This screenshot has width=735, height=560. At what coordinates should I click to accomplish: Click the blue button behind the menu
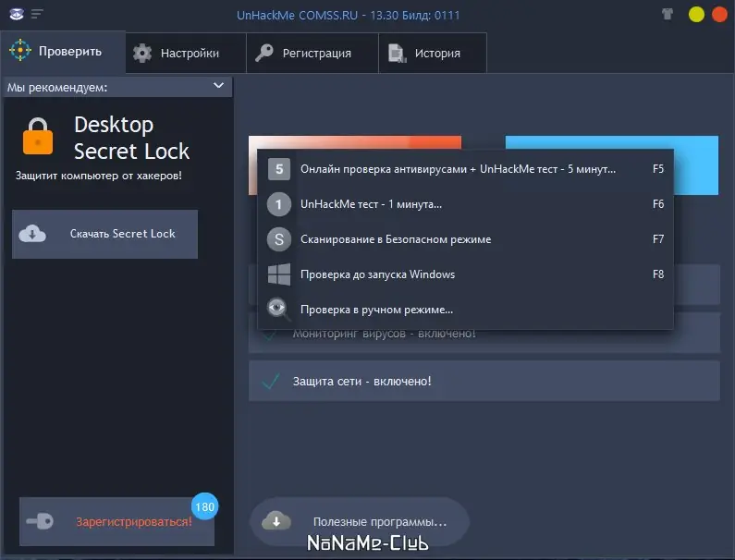695,165
